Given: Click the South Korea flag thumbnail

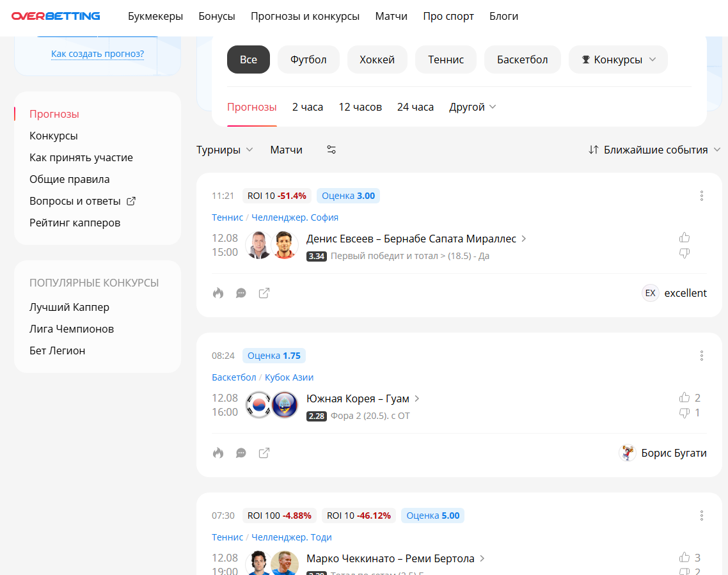Looking at the screenshot, I should [x=258, y=405].
